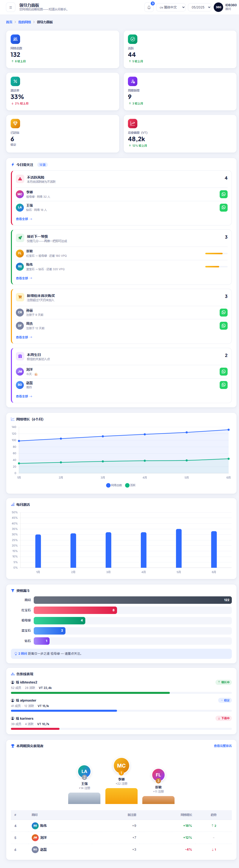Message 赵磊 via WhatsApp icon
Viewport: 239px width, 868px height.
(x=224, y=385)
